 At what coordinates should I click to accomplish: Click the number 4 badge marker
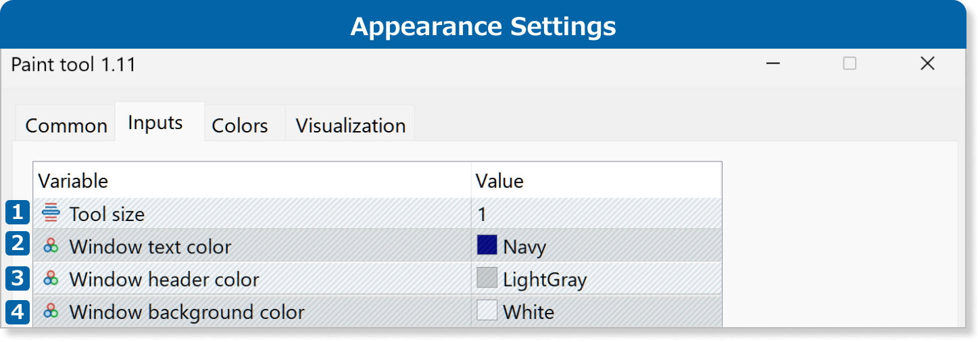(18, 312)
